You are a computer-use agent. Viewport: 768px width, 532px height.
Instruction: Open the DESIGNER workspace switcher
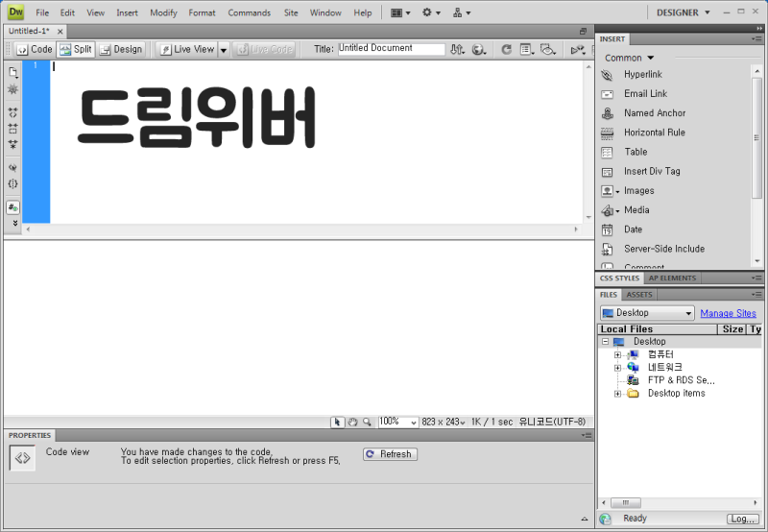tap(683, 12)
